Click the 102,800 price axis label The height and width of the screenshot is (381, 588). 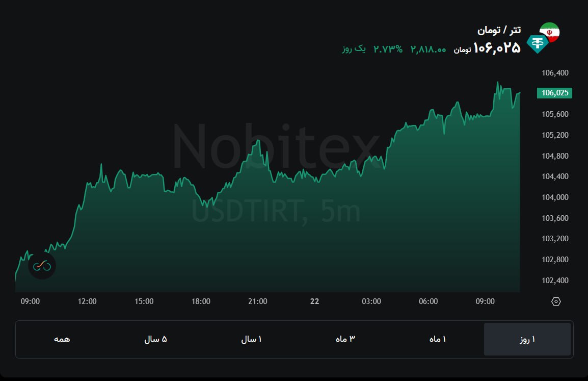[555, 260]
